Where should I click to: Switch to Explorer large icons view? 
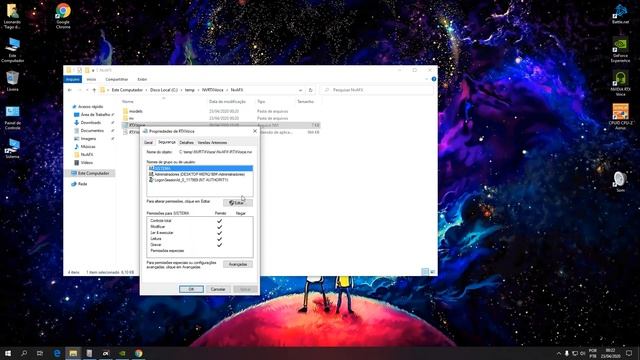point(433,272)
